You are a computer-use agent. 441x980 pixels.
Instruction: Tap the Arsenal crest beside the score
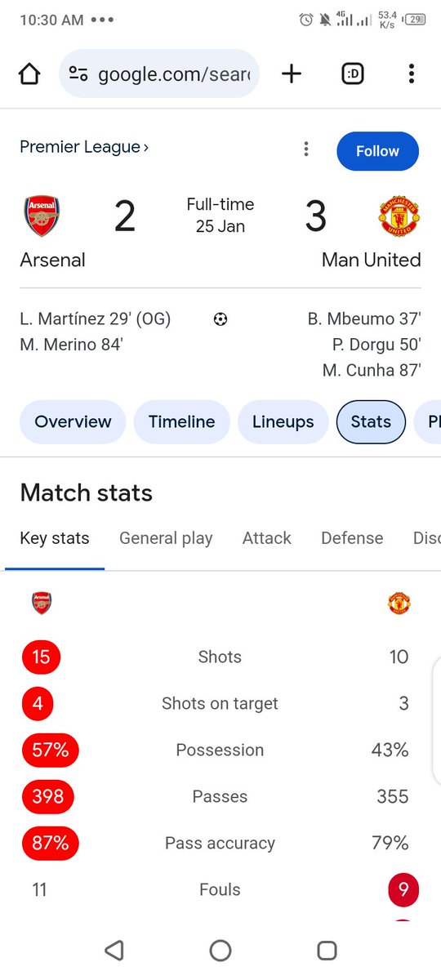coord(42,216)
